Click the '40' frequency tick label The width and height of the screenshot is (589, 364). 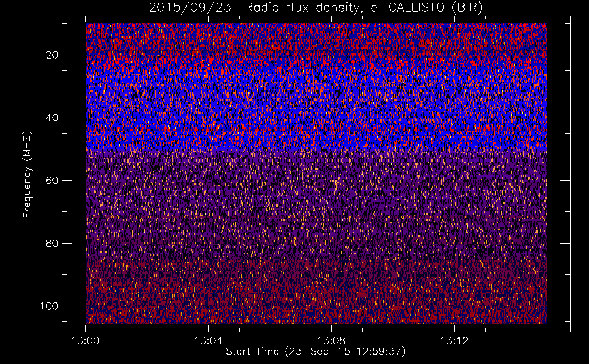tap(52, 118)
